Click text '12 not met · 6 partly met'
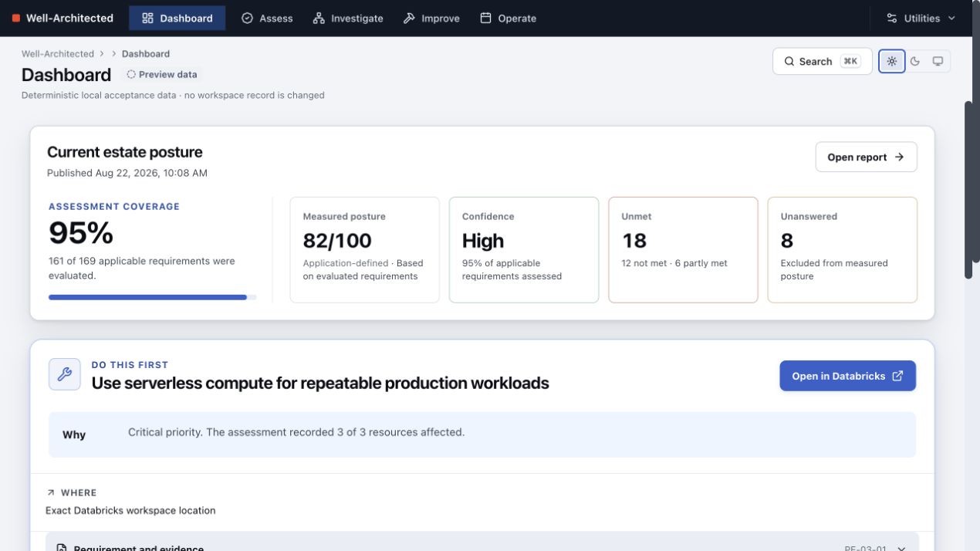The width and height of the screenshot is (980, 551). [674, 263]
